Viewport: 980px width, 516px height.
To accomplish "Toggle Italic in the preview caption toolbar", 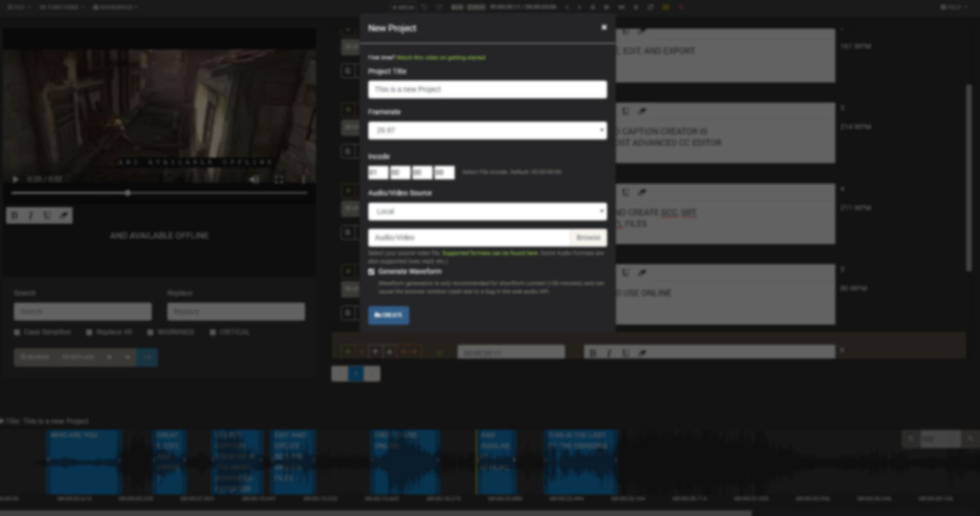I will (31, 215).
